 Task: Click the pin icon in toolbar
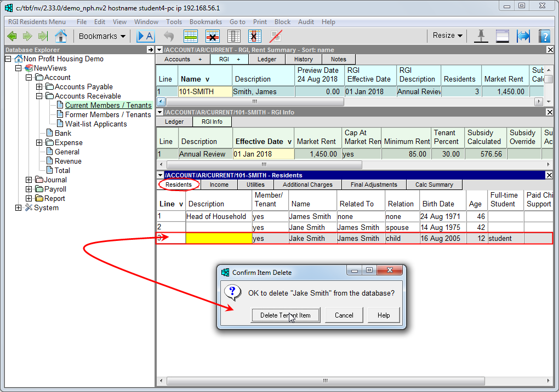coord(481,36)
